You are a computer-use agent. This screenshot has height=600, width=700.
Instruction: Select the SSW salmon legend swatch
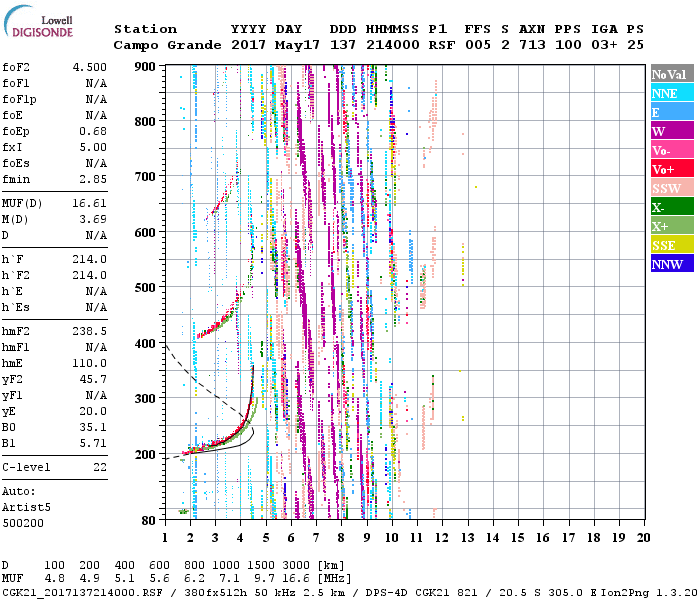[672, 188]
